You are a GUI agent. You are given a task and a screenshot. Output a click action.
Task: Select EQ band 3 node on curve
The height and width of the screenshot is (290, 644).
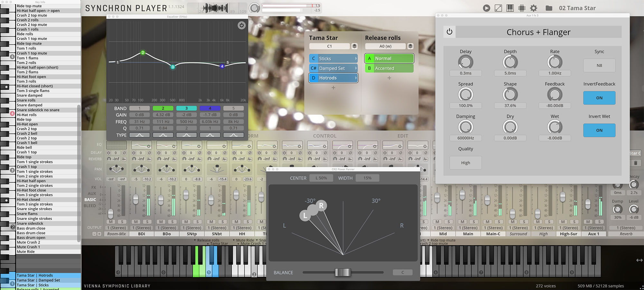(173, 67)
